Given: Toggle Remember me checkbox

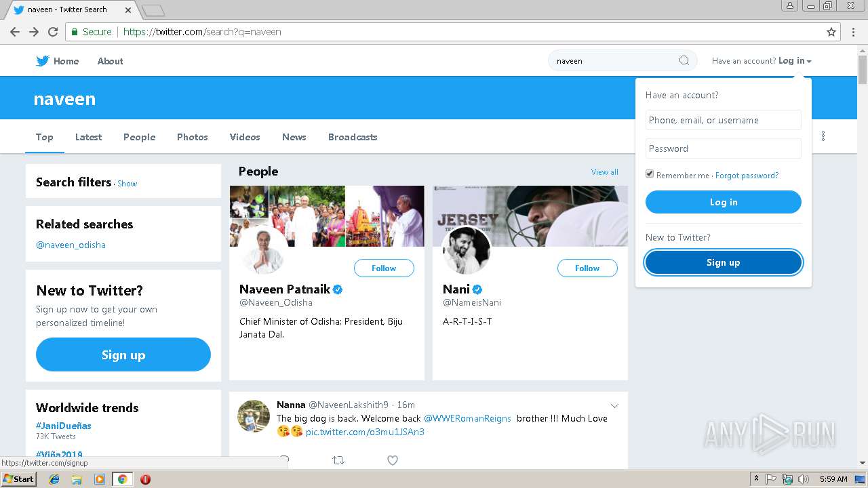Looking at the screenshot, I should (x=650, y=174).
